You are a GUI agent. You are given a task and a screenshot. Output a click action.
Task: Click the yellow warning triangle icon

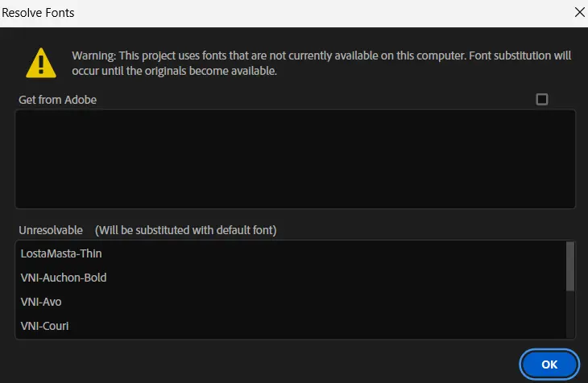coord(40,62)
